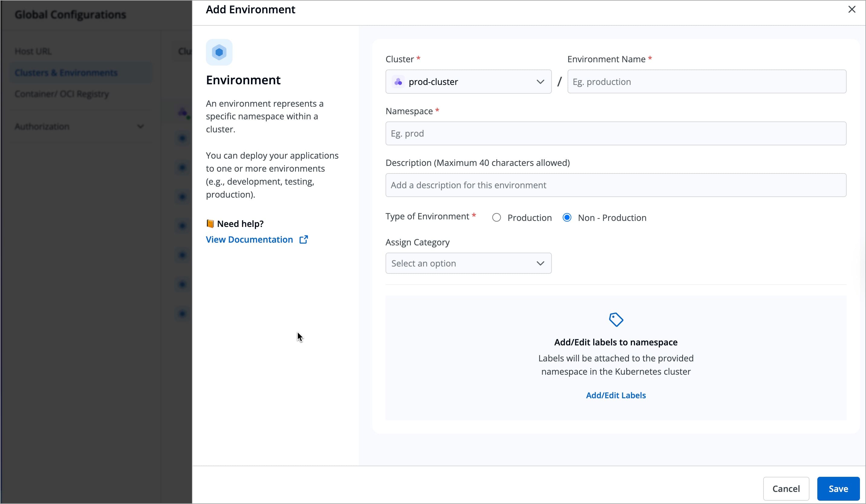Open the Add/Edit Labels link
Image resolution: width=866 pixels, height=504 pixels.
pos(615,395)
